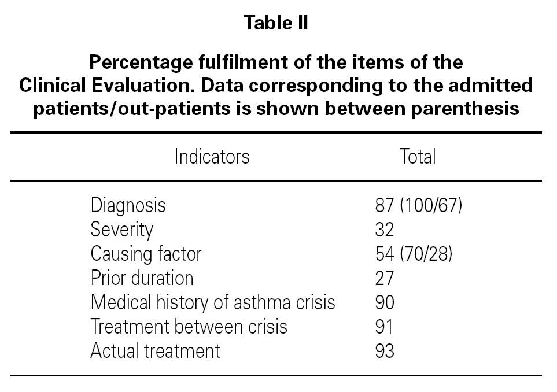Click the "Actual treatment" row label
The height and width of the screenshot is (392, 557).
pos(155,351)
